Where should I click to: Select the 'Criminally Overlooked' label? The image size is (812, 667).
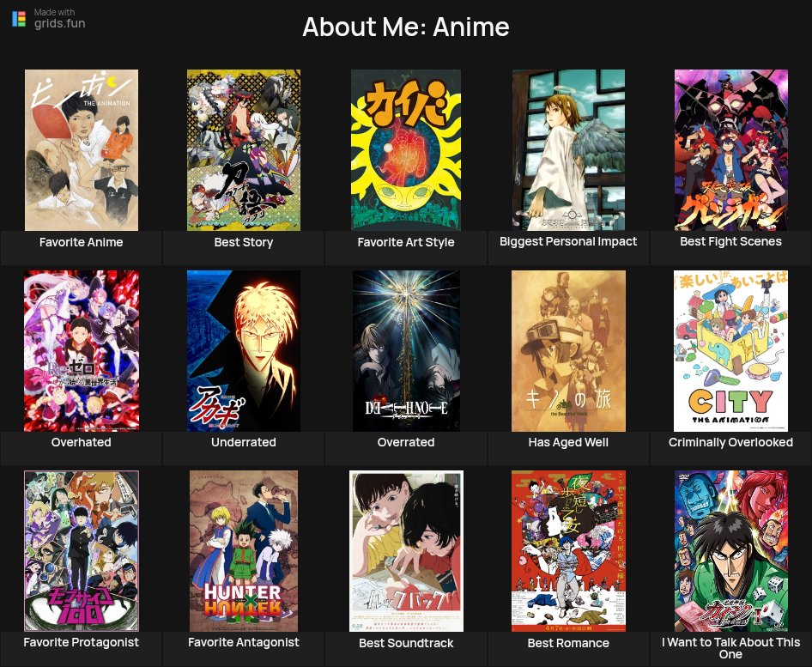point(730,442)
